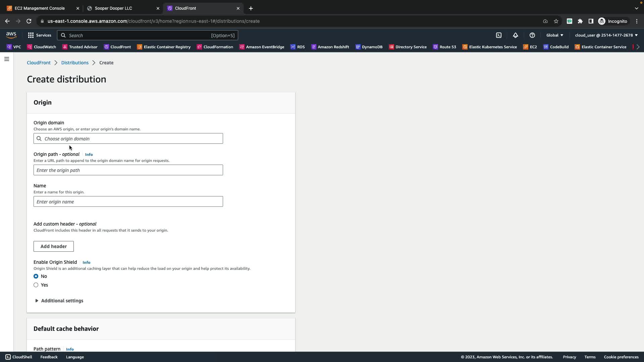The height and width of the screenshot is (362, 644).
Task: Switch to EC2 Management Console tab
Action: click(40, 8)
